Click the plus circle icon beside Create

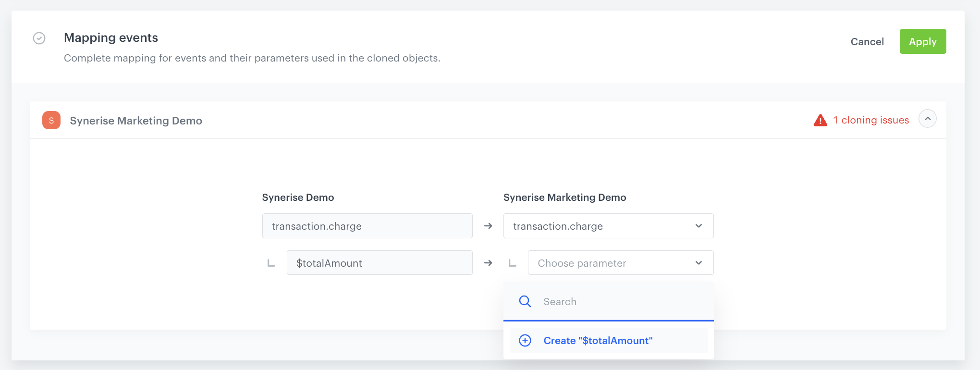525,341
